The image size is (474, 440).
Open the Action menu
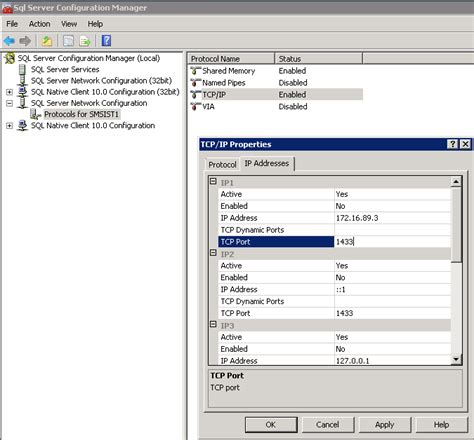coord(39,24)
